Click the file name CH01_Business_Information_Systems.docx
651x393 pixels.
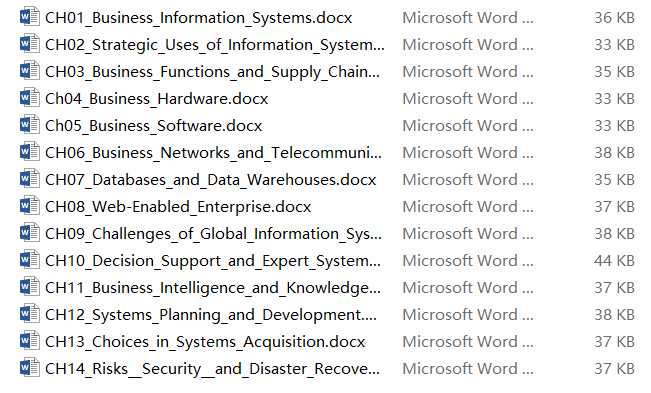pyautogui.click(x=198, y=18)
